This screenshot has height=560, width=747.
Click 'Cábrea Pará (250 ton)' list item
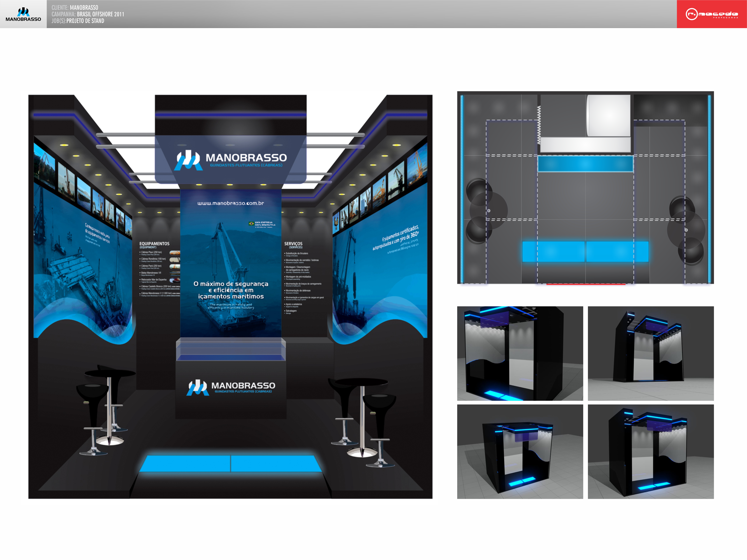pyautogui.click(x=151, y=266)
